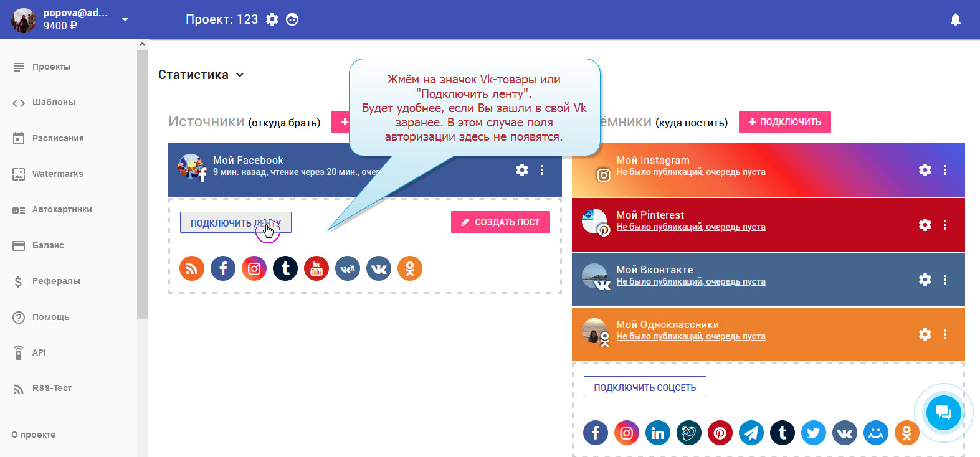Open settings gear for Мой Instagram
The image size is (980, 457).
pos(925,170)
